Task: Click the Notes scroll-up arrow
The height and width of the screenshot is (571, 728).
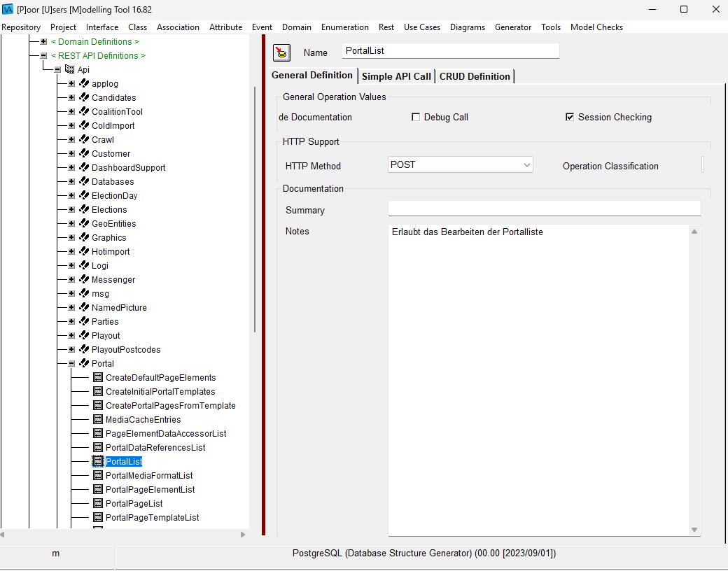Action: click(x=694, y=231)
